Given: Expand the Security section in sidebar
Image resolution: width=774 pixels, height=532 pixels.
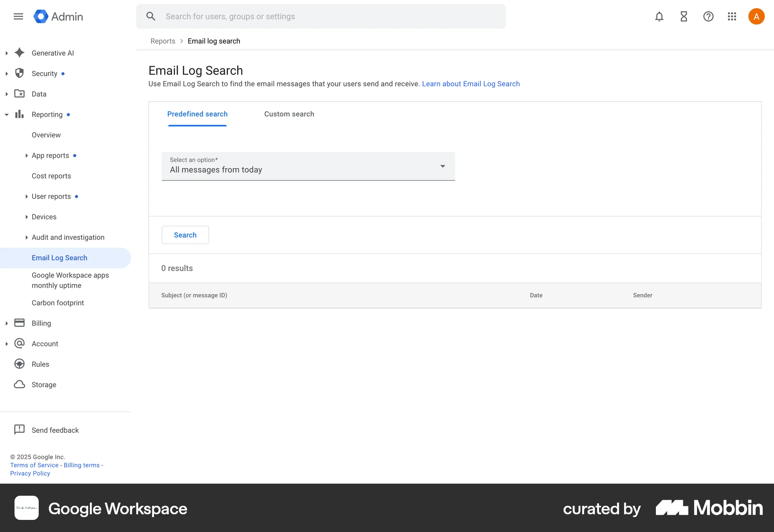Looking at the screenshot, I should pyautogui.click(x=6, y=73).
